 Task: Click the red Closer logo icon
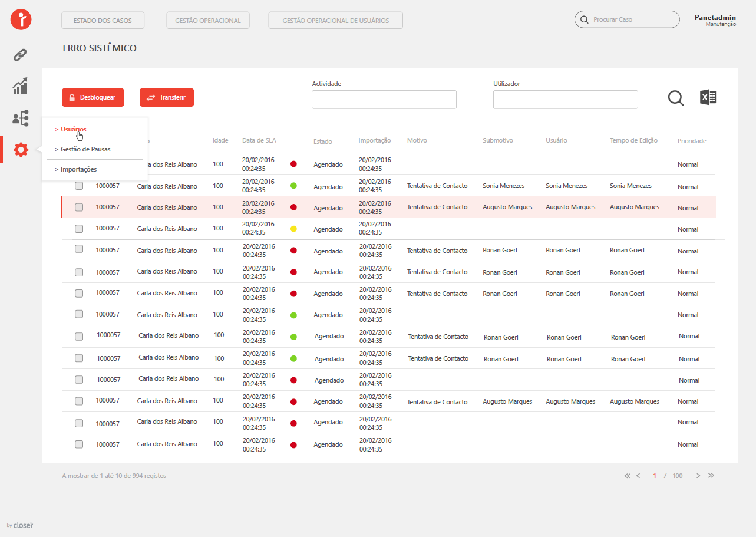pyautogui.click(x=21, y=19)
